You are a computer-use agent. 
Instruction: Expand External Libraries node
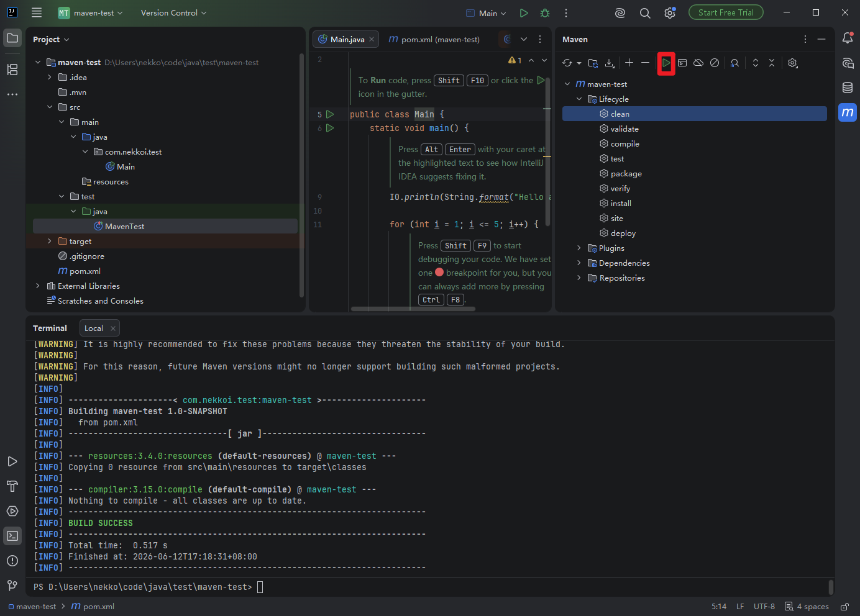38,286
